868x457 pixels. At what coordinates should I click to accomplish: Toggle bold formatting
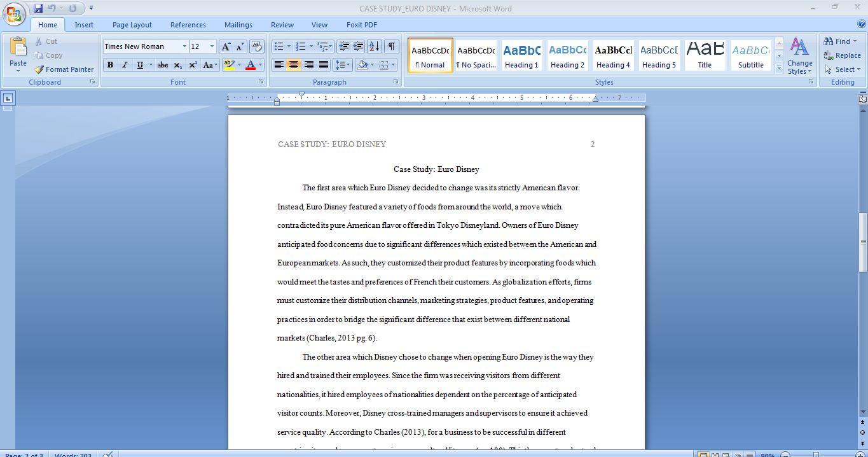coord(109,65)
